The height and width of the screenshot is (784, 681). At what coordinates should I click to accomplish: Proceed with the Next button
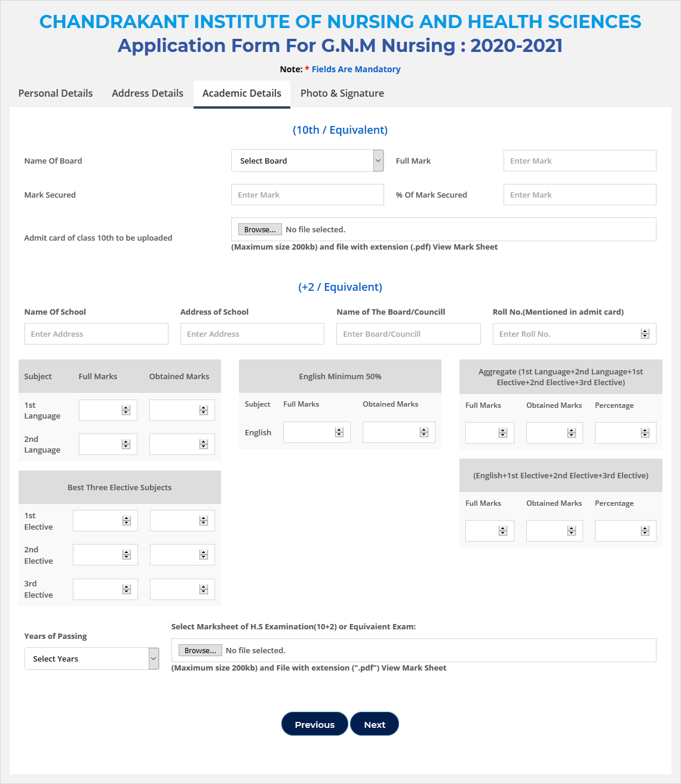click(x=375, y=724)
